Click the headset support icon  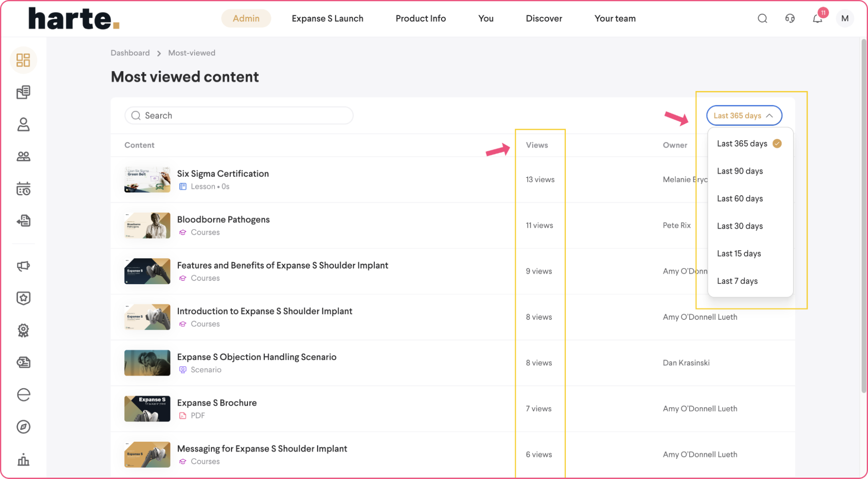790,19
